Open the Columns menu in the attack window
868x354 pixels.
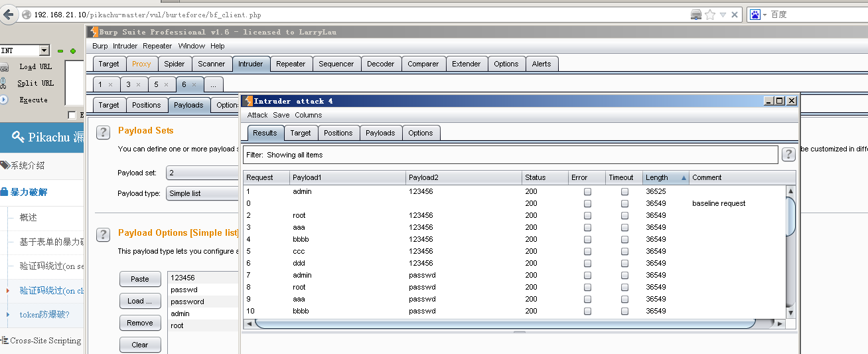(309, 115)
